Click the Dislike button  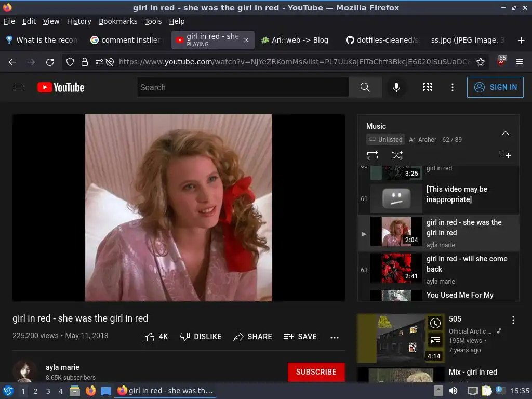pyautogui.click(x=201, y=337)
